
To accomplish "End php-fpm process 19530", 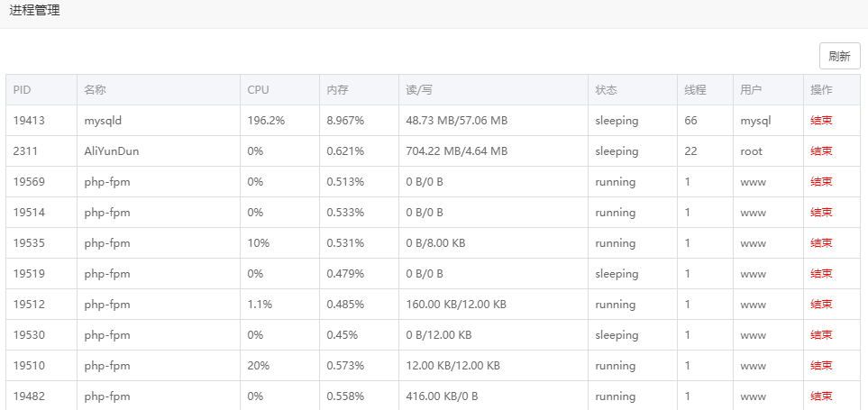I will coord(821,335).
